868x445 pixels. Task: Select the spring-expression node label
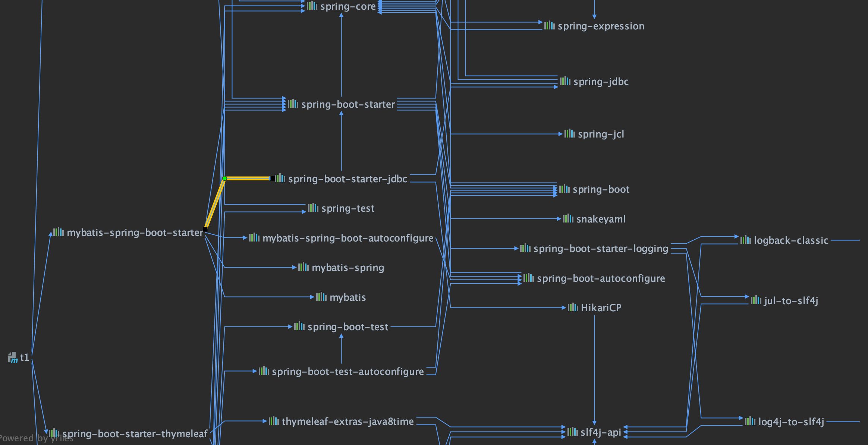point(601,26)
